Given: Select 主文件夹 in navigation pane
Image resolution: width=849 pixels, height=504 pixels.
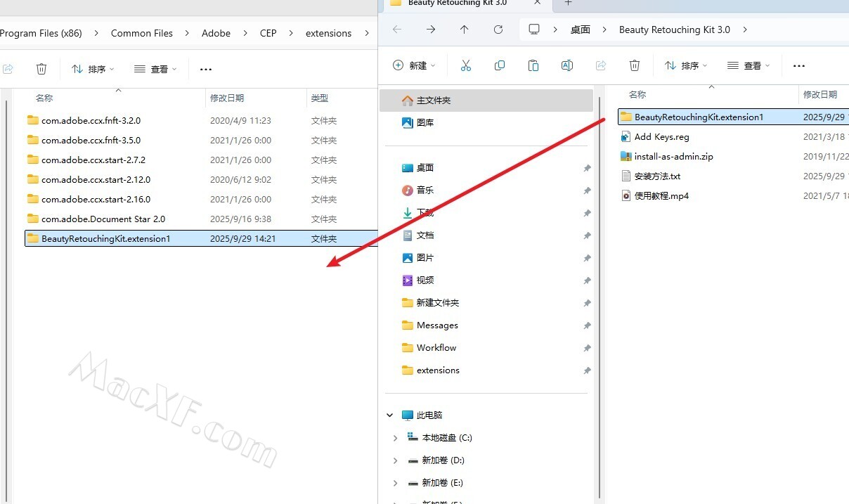Looking at the screenshot, I should (433, 101).
